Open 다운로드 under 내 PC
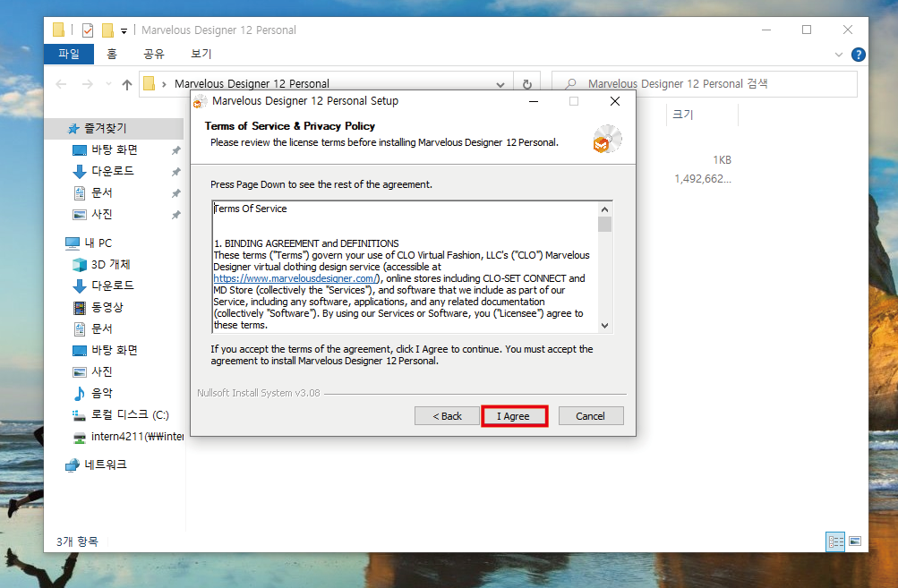Screen dimensions: 898x588 click(113, 285)
